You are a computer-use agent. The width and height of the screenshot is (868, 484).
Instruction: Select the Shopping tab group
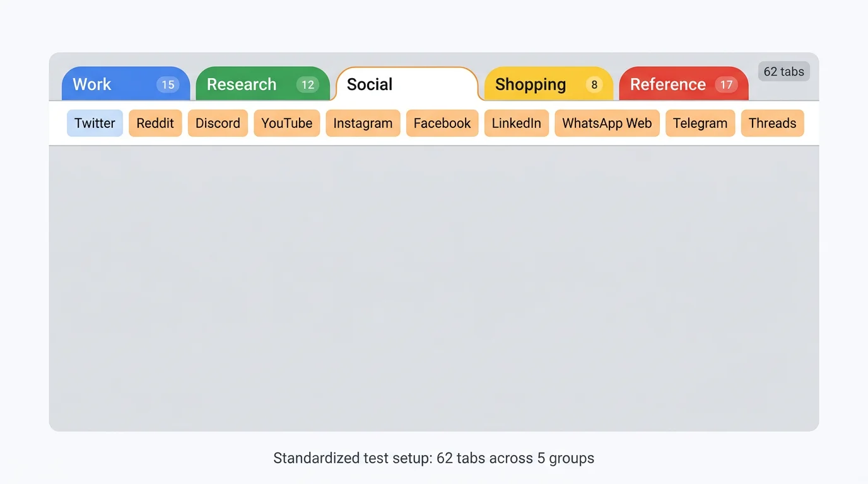pos(531,84)
